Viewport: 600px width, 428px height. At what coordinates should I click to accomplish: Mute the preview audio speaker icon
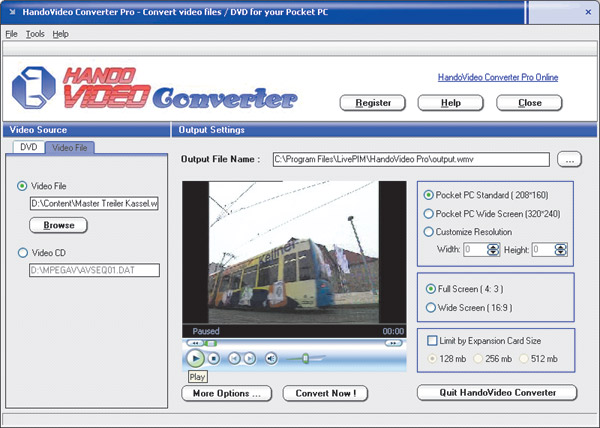[271, 359]
